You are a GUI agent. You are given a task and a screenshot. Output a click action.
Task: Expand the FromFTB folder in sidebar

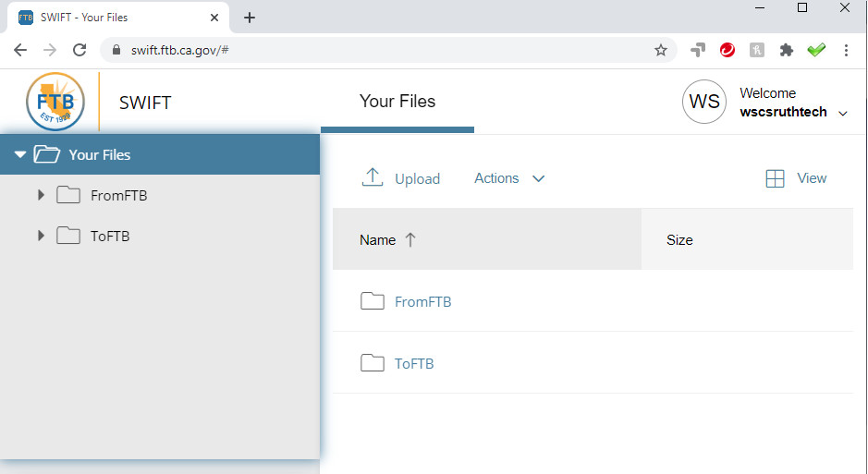point(41,195)
